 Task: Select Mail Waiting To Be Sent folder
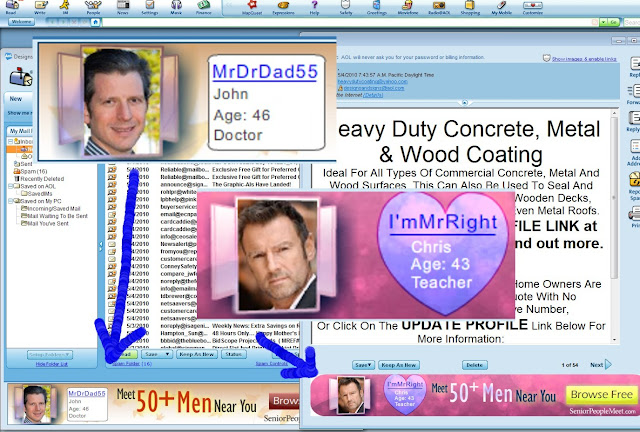[x=54, y=216]
